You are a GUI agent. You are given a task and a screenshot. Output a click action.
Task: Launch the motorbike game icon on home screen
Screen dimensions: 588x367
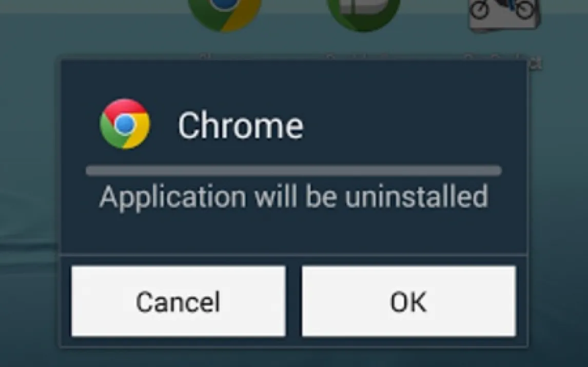pyautogui.click(x=505, y=15)
